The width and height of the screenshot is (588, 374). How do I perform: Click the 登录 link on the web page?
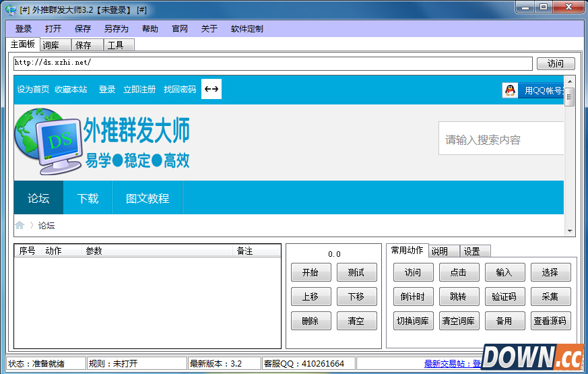[x=107, y=89]
